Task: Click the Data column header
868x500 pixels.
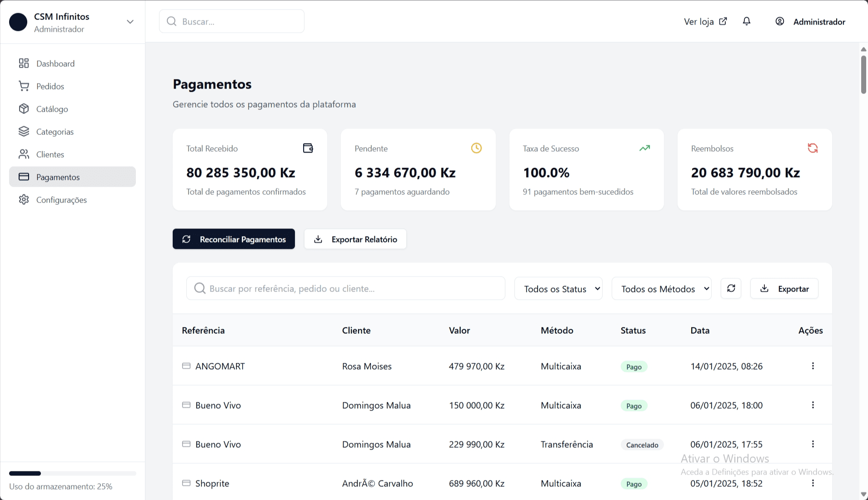Action: (x=700, y=330)
